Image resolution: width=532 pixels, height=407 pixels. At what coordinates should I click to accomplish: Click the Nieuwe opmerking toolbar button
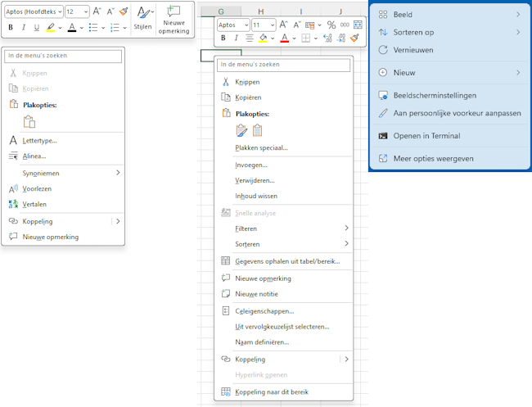pos(174,20)
